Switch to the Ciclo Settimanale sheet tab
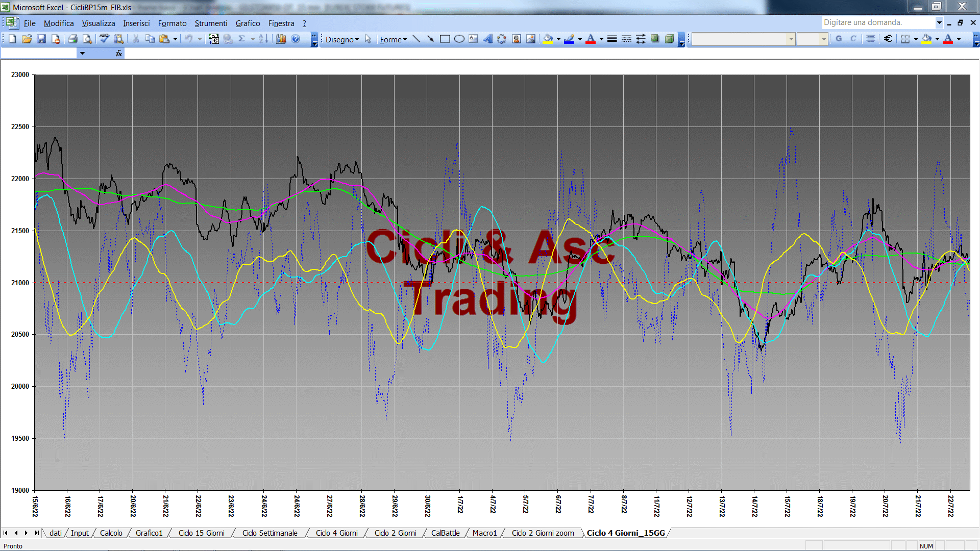Image resolution: width=980 pixels, height=551 pixels. [269, 533]
